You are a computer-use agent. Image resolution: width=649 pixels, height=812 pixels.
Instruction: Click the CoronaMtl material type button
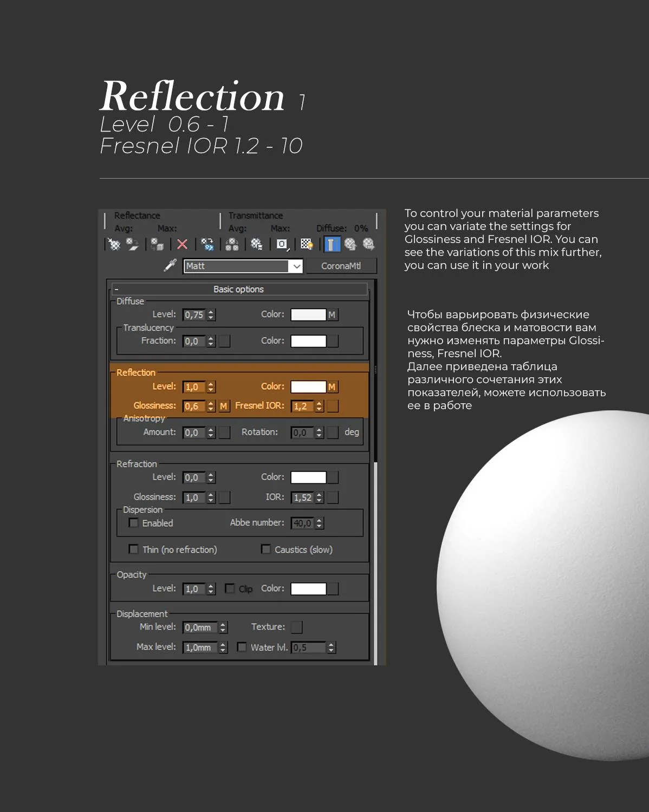point(341,266)
